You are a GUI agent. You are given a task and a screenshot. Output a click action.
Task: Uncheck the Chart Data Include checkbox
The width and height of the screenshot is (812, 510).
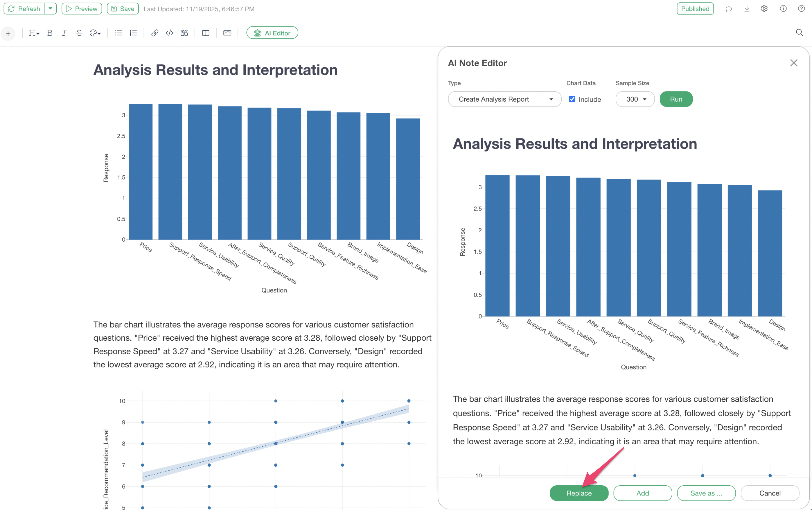coord(572,99)
